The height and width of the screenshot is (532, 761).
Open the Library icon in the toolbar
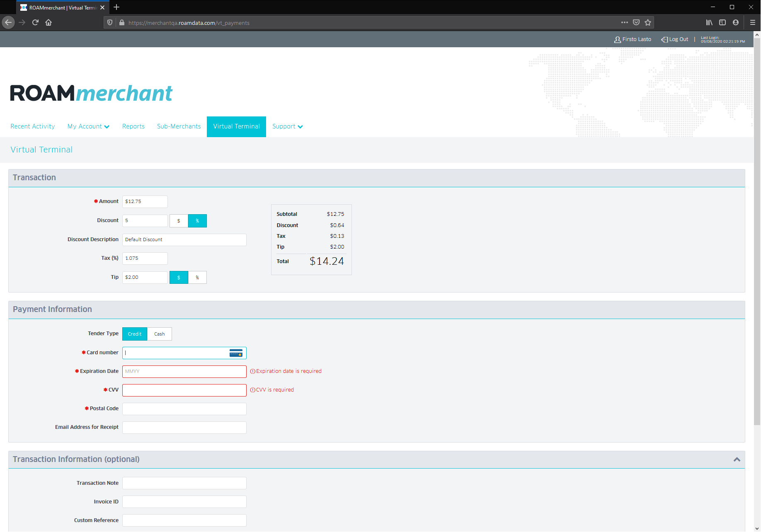[709, 22]
